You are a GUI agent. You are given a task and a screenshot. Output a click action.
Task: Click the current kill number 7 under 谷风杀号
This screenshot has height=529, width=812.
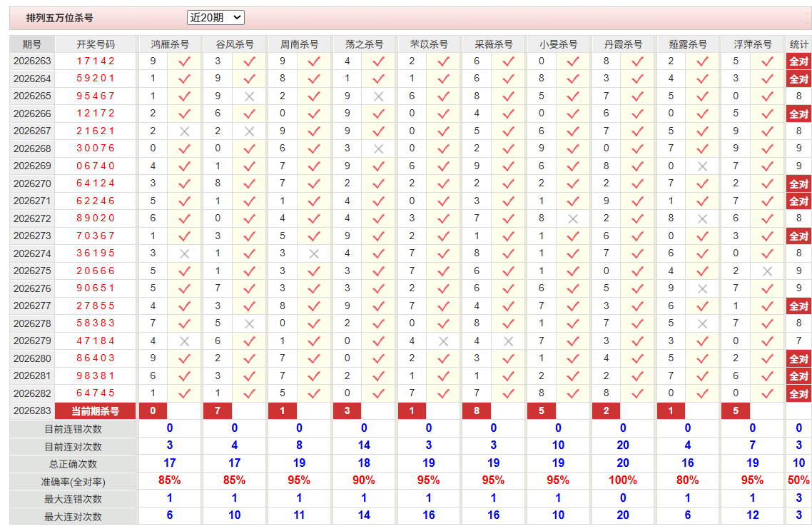[218, 411]
